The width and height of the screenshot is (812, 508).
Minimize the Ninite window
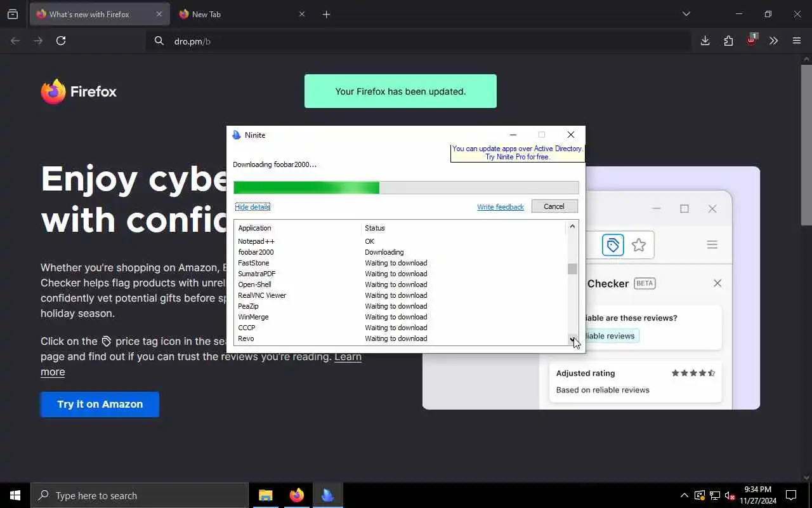point(513,135)
